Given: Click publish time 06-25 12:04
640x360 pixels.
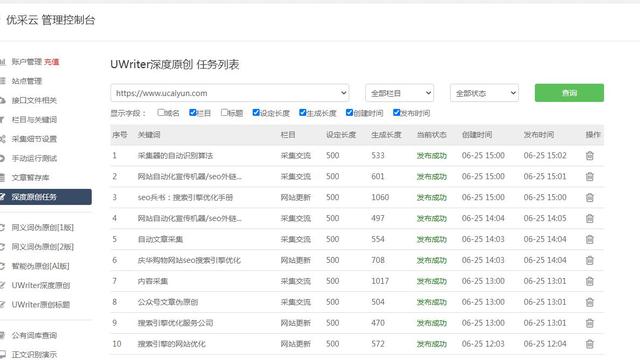Looking at the screenshot, I should pyautogui.click(x=545, y=344).
